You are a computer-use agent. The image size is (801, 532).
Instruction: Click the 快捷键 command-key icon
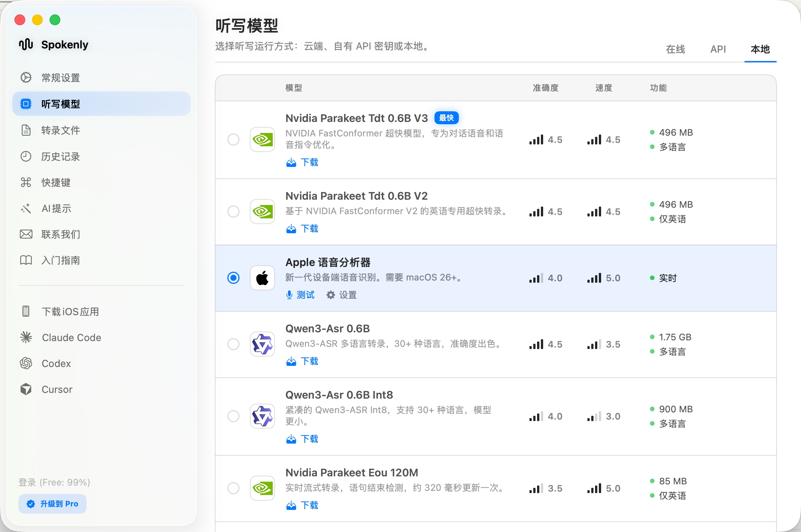tap(26, 182)
